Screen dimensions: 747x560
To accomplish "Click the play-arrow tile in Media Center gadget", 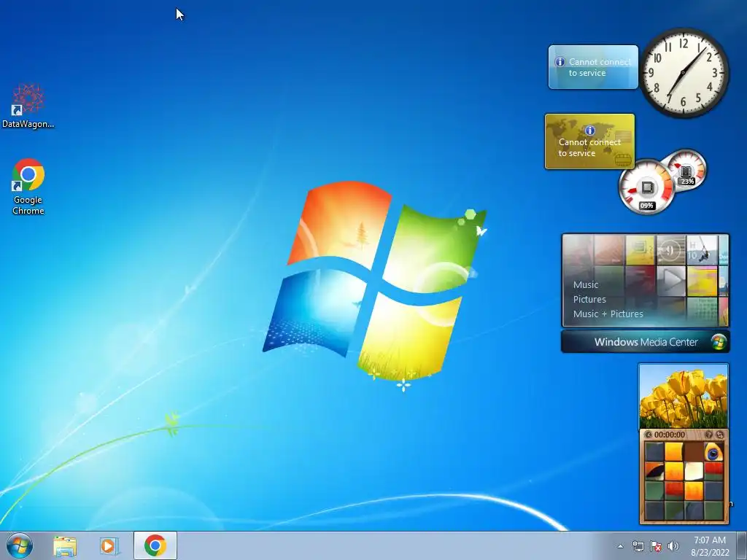I will point(671,281).
